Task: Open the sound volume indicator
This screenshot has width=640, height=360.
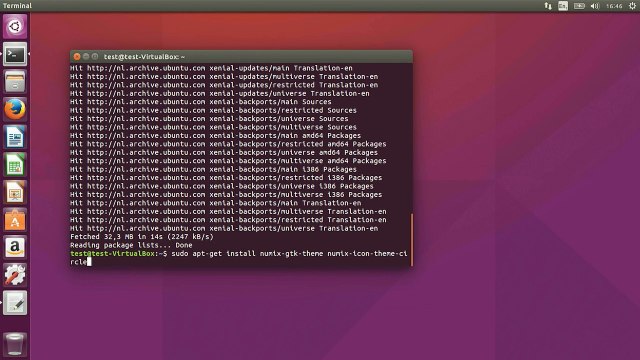Action: (x=595, y=6)
